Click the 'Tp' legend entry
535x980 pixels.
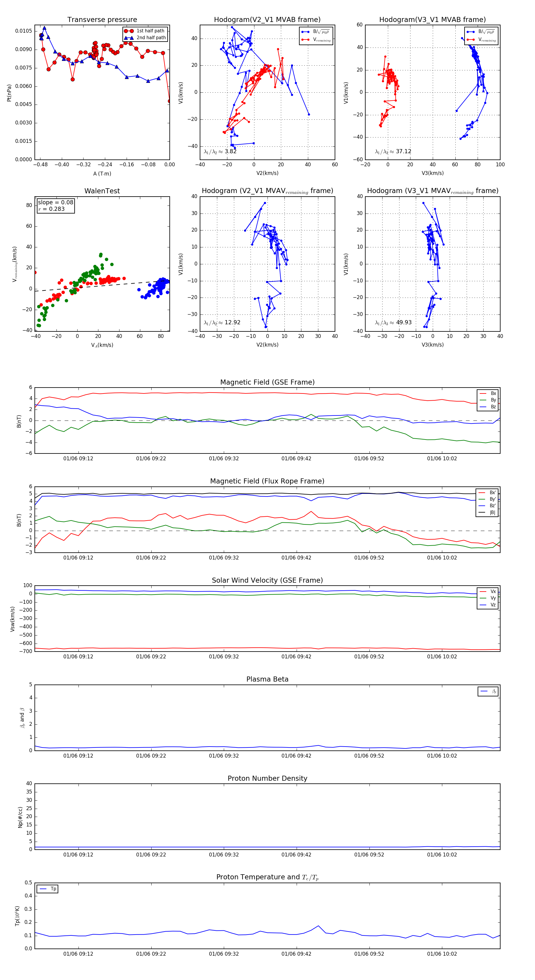(48, 889)
